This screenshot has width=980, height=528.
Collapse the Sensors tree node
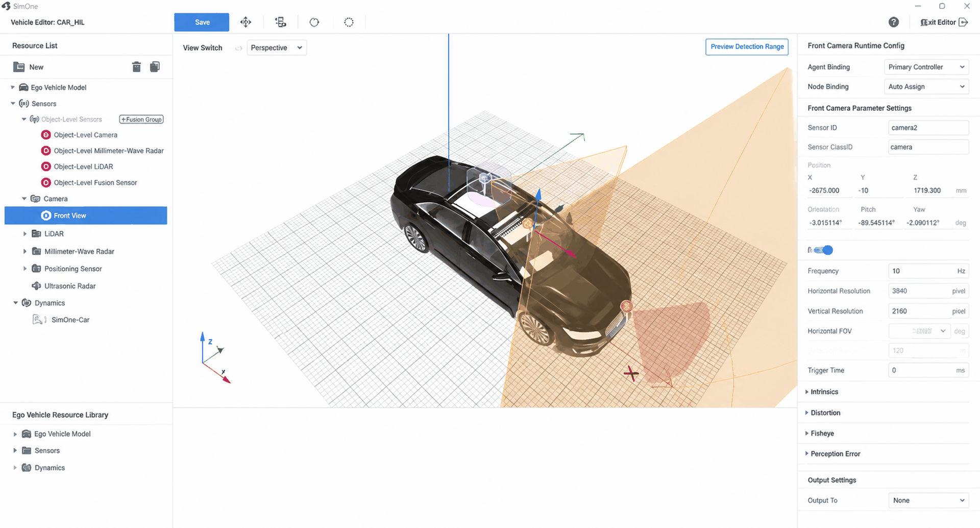click(13, 104)
